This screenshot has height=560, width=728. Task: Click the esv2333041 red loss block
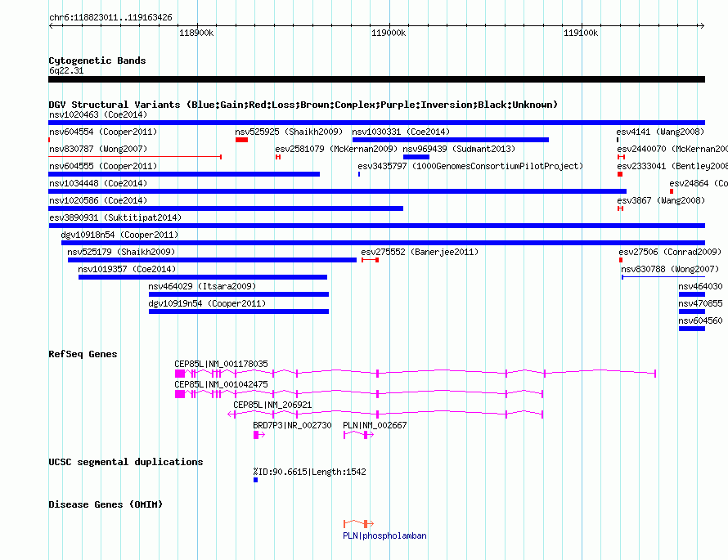pyautogui.click(x=620, y=174)
